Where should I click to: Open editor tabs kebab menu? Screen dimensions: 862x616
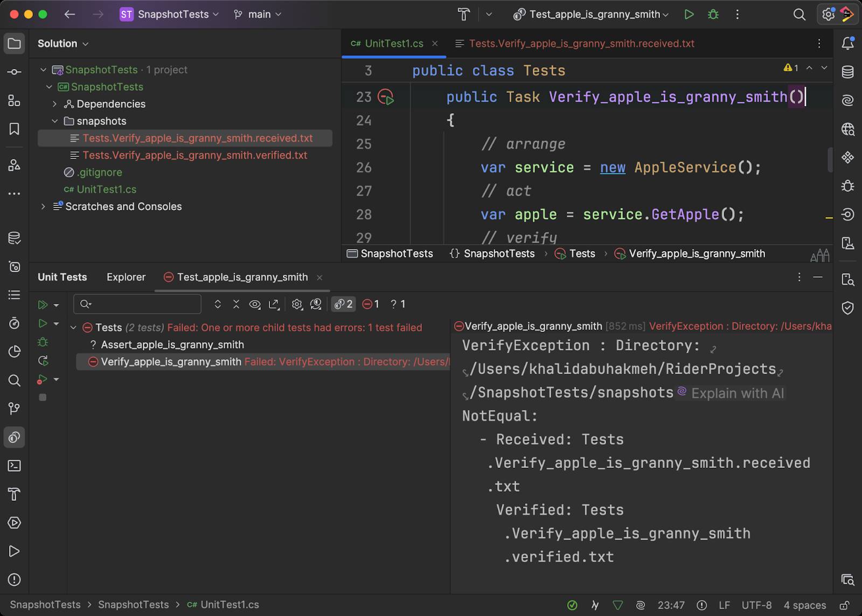[x=819, y=44]
